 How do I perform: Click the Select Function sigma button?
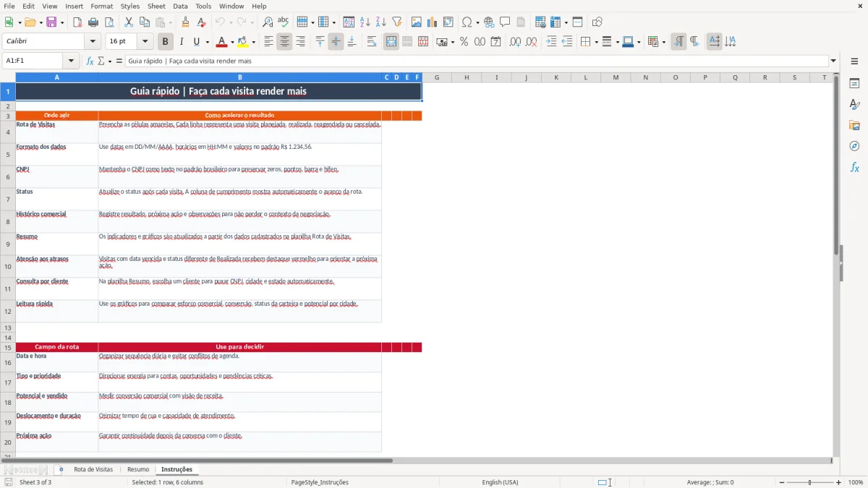point(101,61)
